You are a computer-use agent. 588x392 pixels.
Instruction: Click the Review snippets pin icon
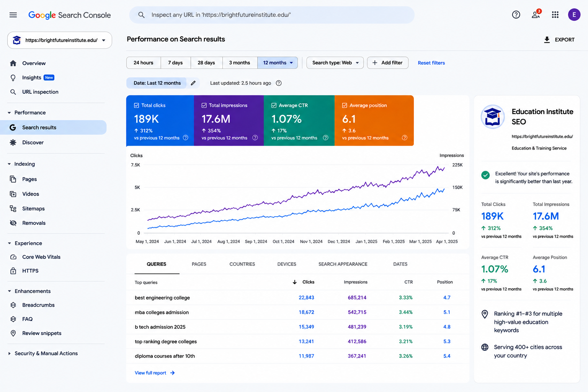click(13, 333)
